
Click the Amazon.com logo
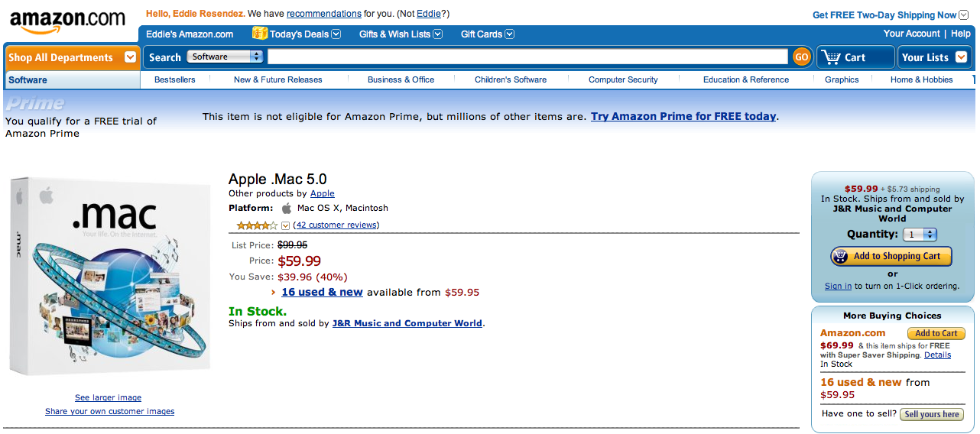click(x=67, y=21)
